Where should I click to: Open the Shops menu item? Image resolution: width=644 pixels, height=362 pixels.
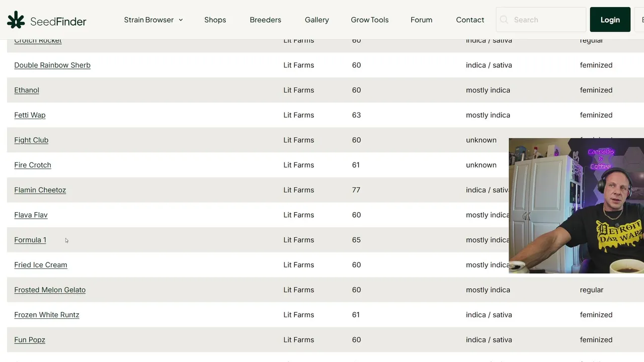[x=215, y=20]
